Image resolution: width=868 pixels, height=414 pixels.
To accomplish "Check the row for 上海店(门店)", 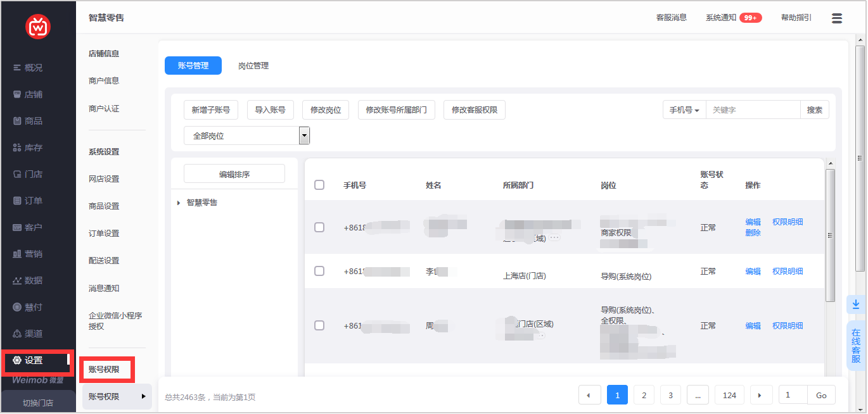I will 319,271.
